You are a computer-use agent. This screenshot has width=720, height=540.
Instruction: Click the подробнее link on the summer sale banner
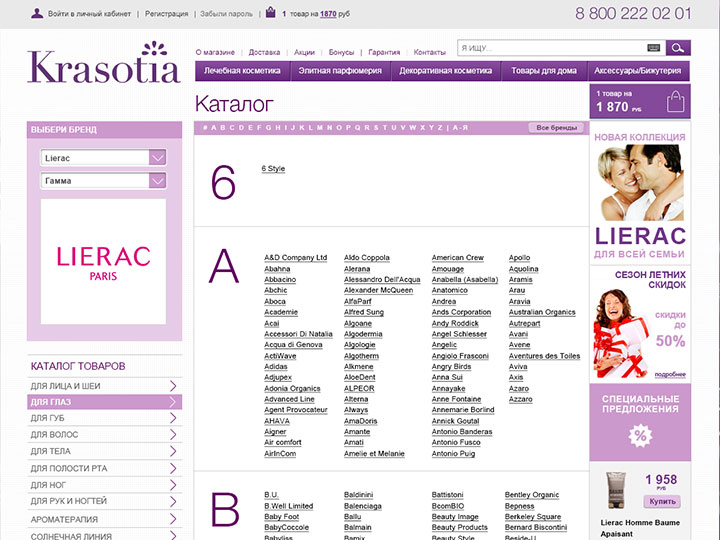pos(670,375)
